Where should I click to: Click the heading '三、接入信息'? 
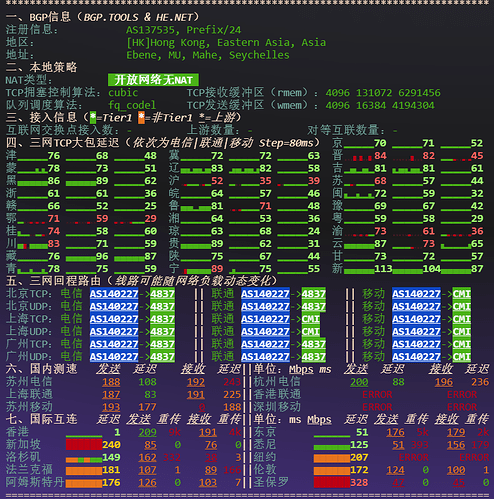point(41,117)
